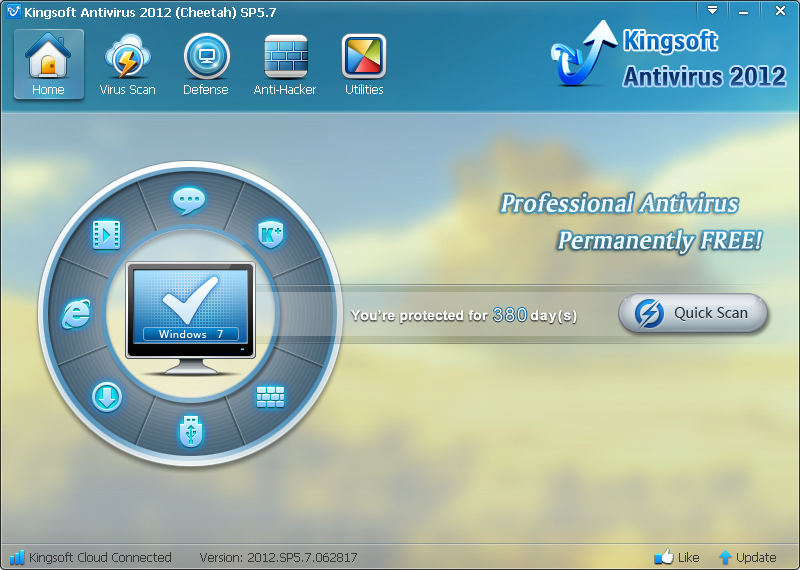Start a Quick Scan
Screen dimensions: 800x570
[693, 313]
